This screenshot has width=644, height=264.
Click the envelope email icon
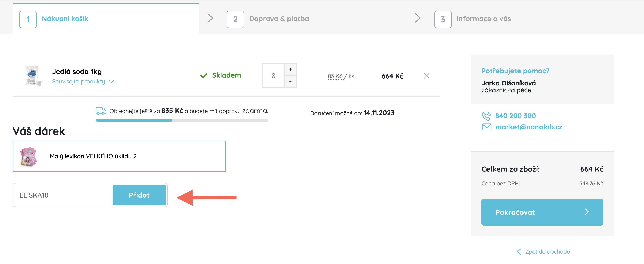coord(486,127)
